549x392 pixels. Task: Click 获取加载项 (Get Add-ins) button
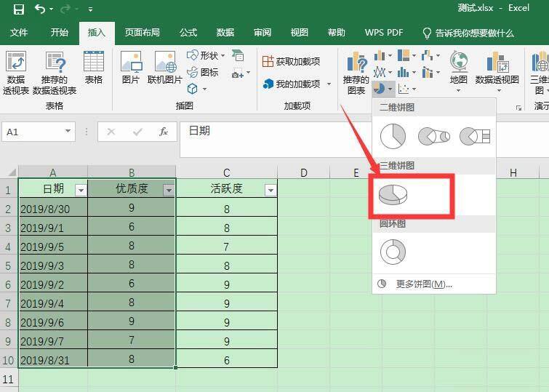click(292, 62)
